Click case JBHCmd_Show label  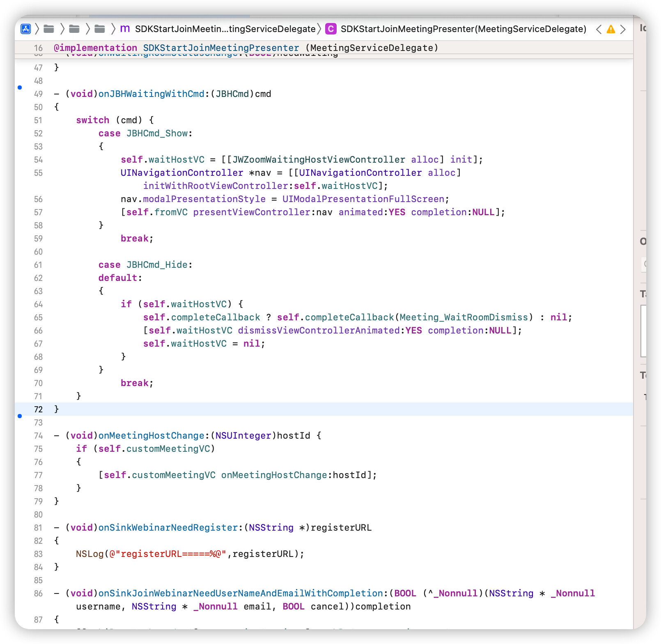pos(145,133)
